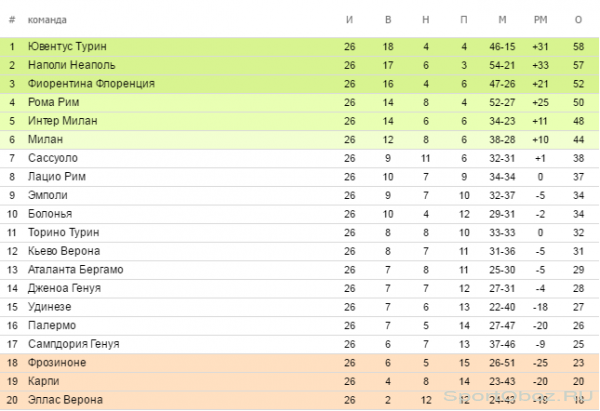600x411 pixels.
Task: Open the Торино Турин entry
Action: (63, 233)
